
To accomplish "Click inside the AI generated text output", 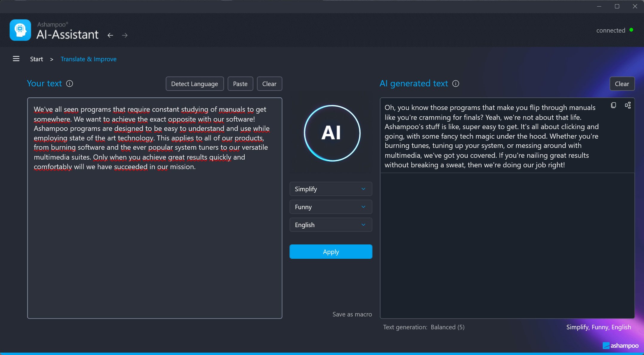I will (x=507, y=208).
